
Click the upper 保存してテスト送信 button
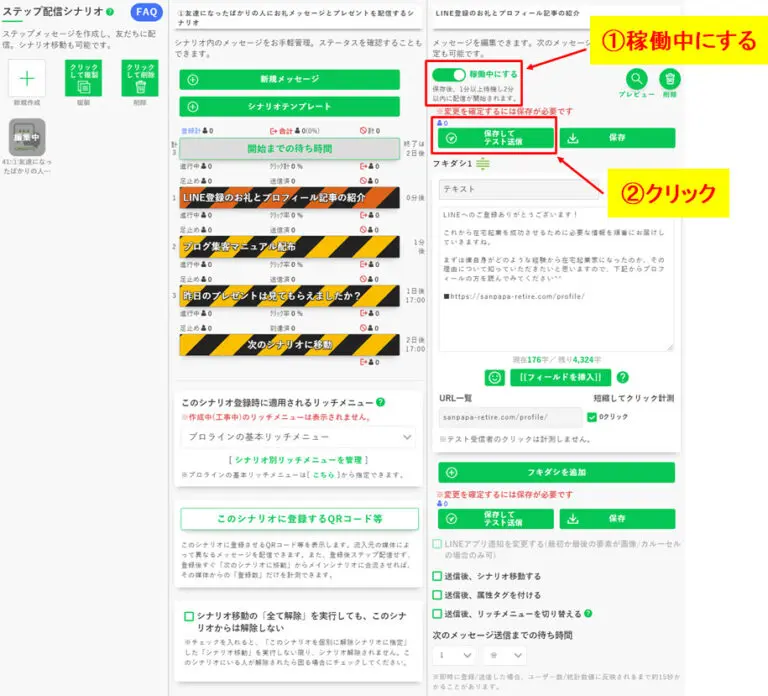tap(496, 138)
